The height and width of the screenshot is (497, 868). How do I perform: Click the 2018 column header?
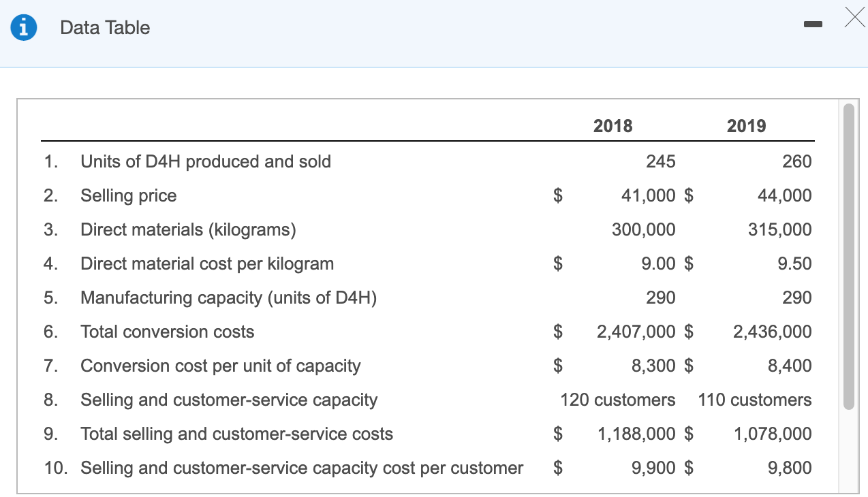pyautogui.click(x=613, y=126)
